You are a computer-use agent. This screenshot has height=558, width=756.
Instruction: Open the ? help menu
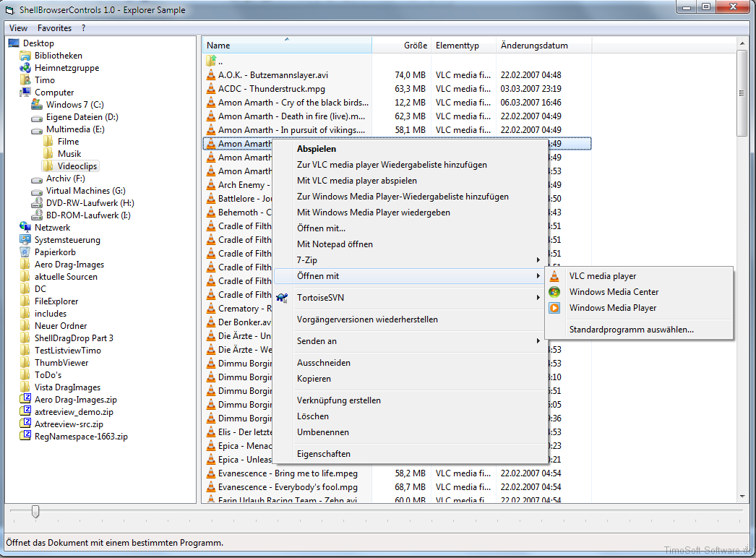click(x=83, y=28)
